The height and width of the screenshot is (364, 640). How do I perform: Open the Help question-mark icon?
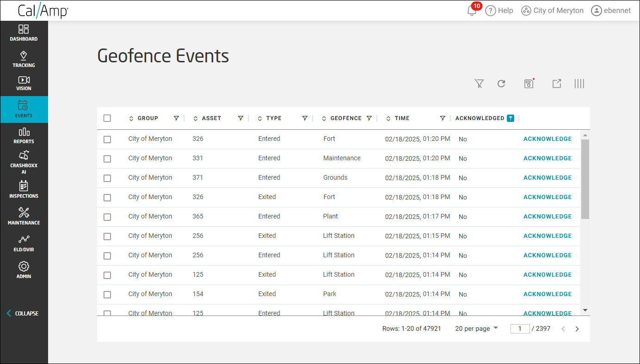tap(491, 11)
